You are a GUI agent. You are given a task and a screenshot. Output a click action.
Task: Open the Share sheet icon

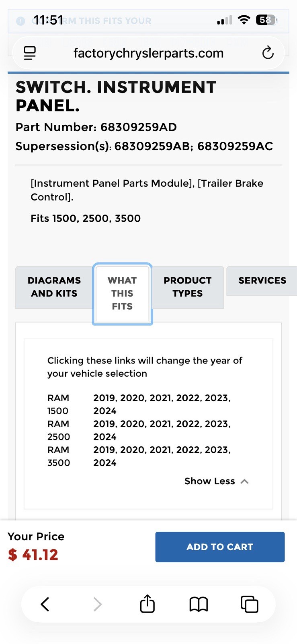point(147,603)
